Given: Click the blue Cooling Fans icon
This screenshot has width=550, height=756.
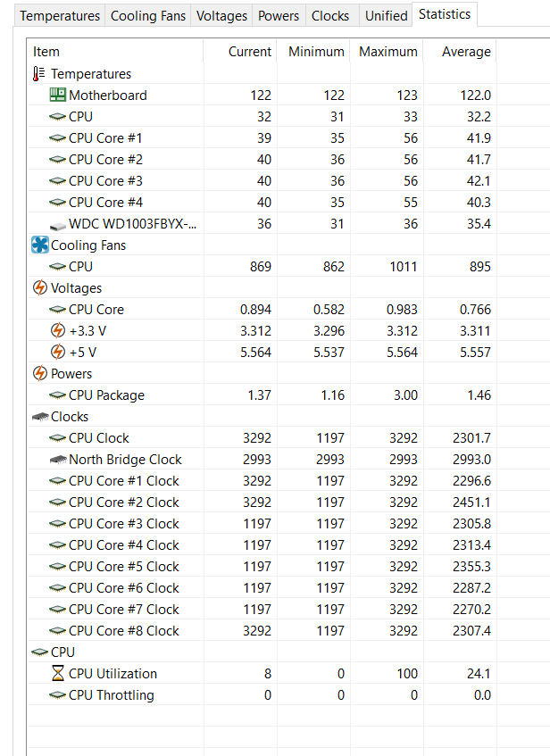Looking at the screenshot, I should (39, 245).
